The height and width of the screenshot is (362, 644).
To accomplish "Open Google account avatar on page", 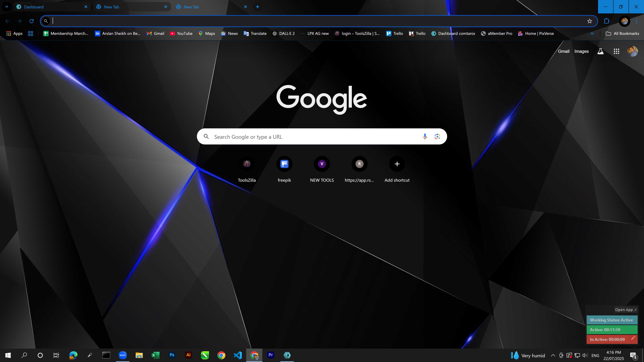I will (x=632, y=51).
